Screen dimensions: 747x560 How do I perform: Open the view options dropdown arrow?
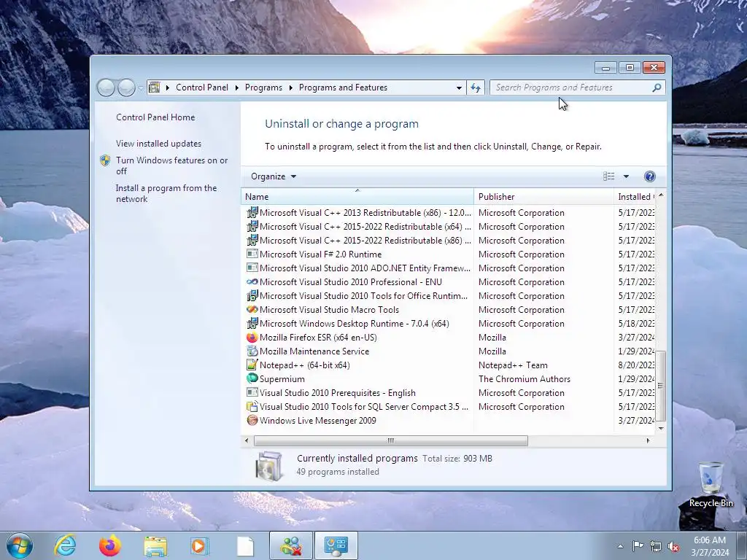(626, 176)
